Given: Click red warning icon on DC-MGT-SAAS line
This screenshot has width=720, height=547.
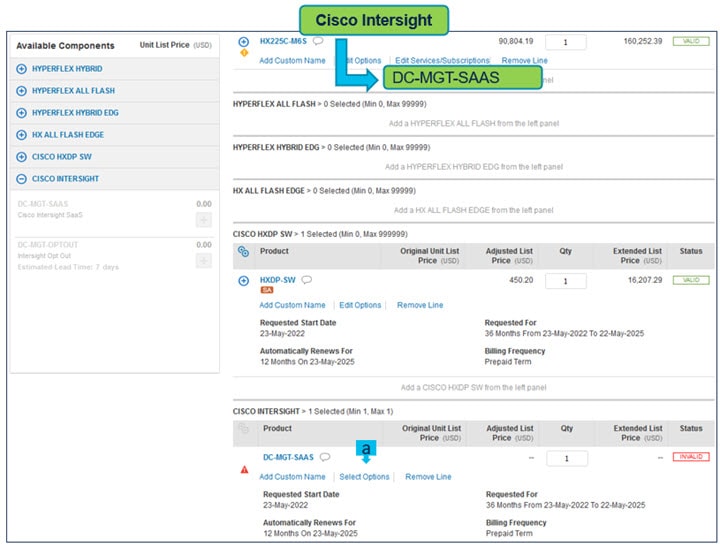Looking at the screenshot, I should (245, 469).
